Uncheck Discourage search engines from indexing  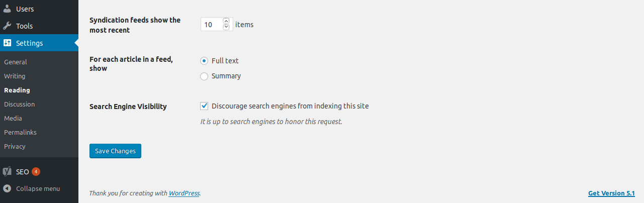[x=204, y=106]
